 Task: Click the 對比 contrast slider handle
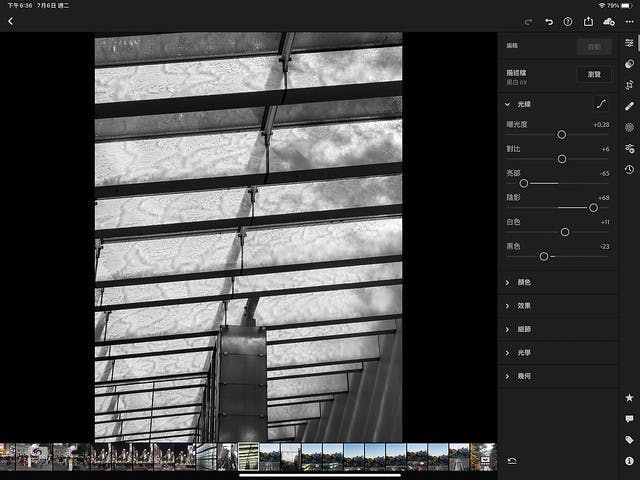[562, 159]
